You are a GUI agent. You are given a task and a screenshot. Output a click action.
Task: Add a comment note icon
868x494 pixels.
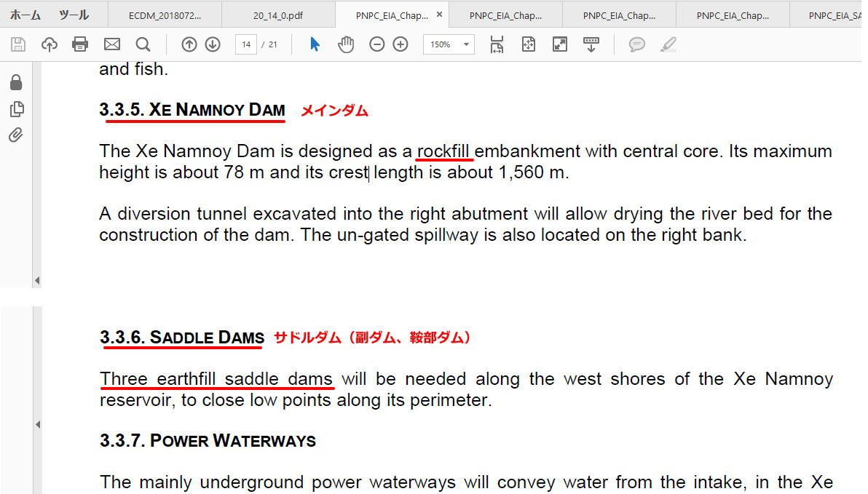637,44
